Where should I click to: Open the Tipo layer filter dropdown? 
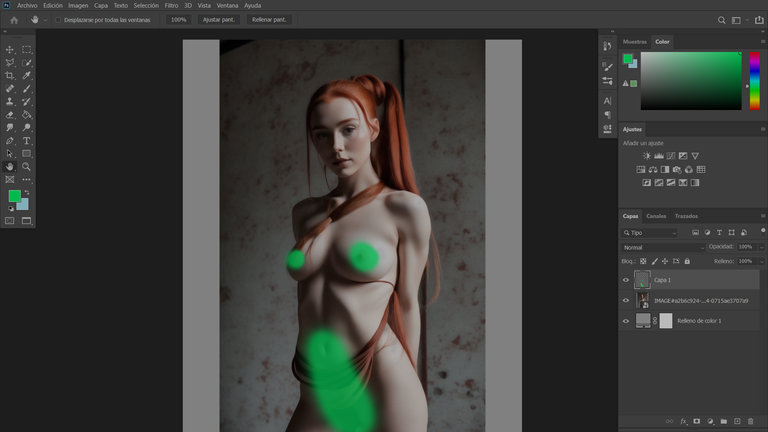pyautogui.click(x=649, y=233)
